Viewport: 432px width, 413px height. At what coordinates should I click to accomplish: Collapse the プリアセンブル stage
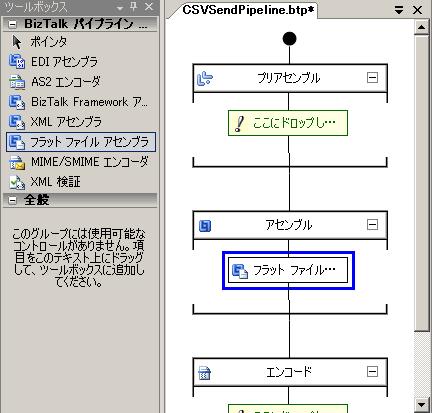coord(372,78)
